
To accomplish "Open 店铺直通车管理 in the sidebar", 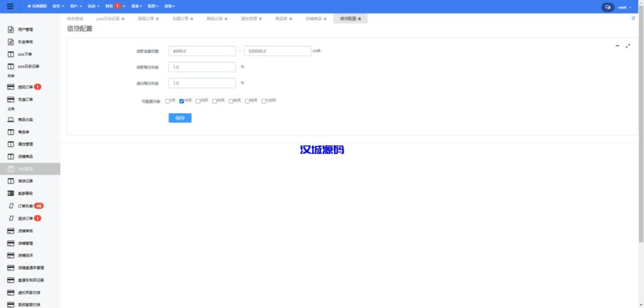I will [x=30, y=268].
